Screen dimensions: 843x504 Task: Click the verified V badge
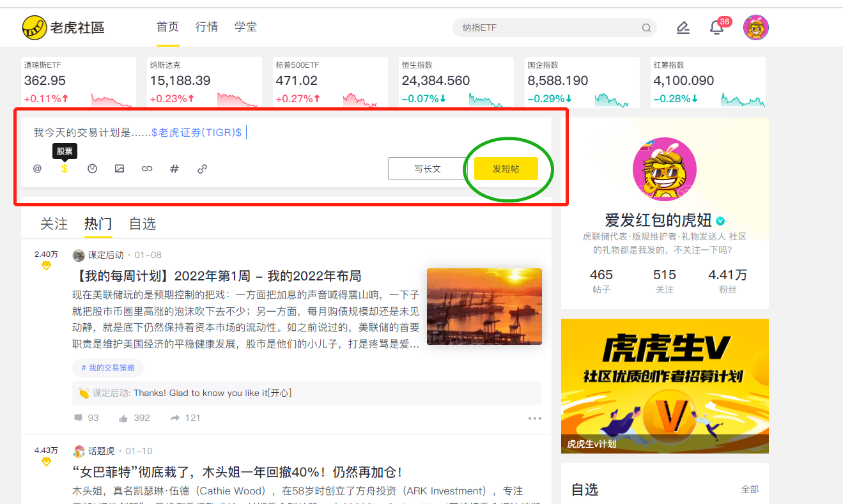click(720, 221)
